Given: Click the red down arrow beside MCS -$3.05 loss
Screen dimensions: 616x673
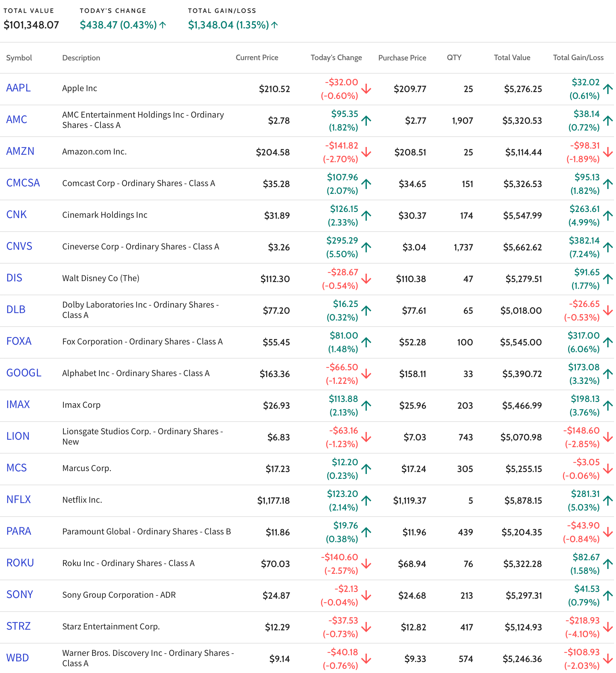Looking at the screenshot, I should [x=608, y=469].
